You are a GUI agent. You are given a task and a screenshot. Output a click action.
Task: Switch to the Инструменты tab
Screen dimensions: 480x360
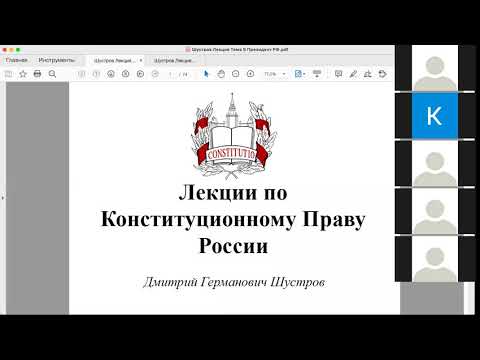(x=56, y=60)
